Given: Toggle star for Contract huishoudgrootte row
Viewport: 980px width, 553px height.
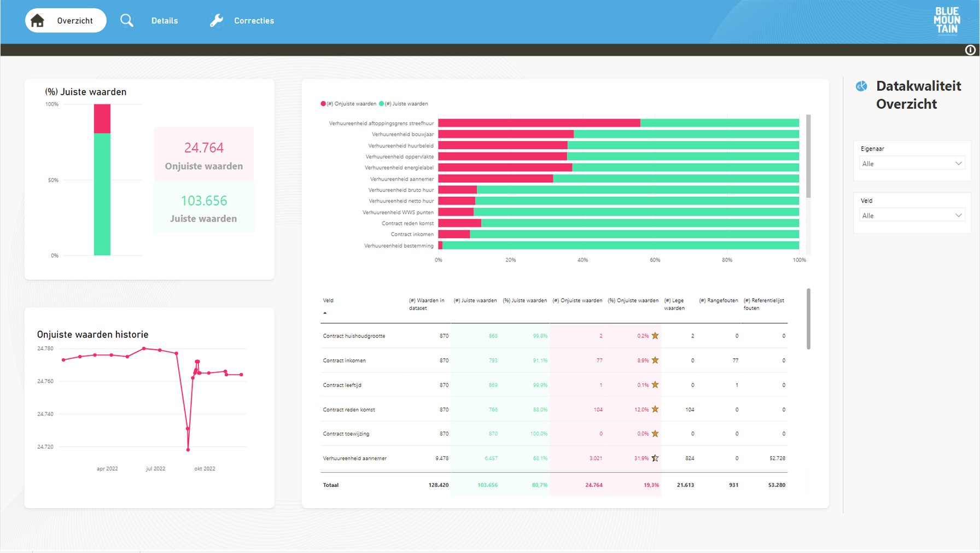Looking at the screenshot, I should click(x=655, y=336).
